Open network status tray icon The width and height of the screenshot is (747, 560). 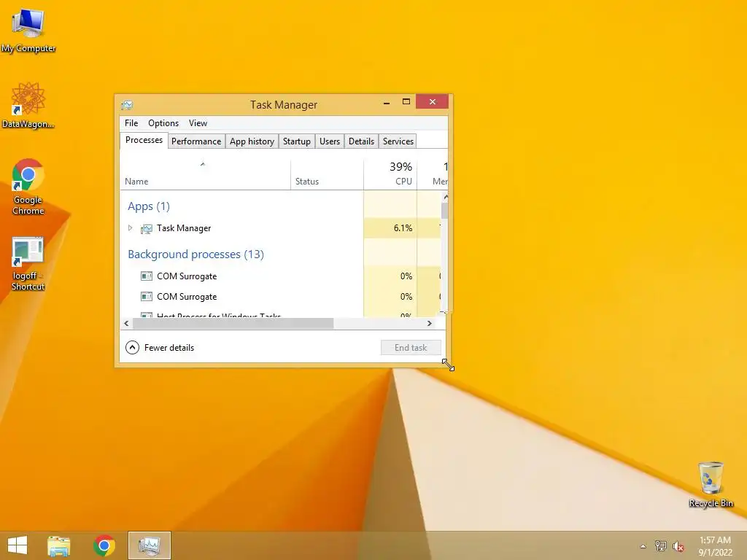(661, 545)
